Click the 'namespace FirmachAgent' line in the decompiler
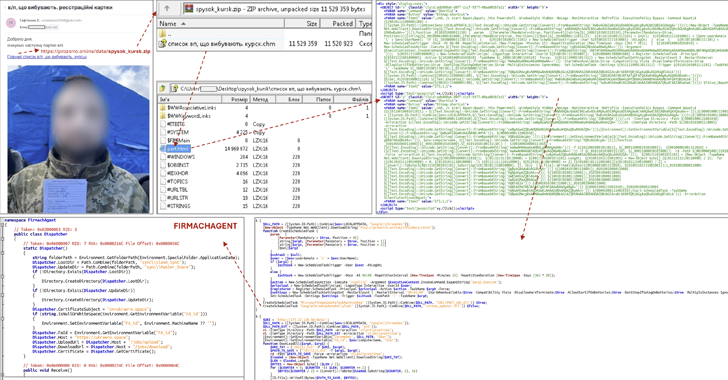 [31, 220]
